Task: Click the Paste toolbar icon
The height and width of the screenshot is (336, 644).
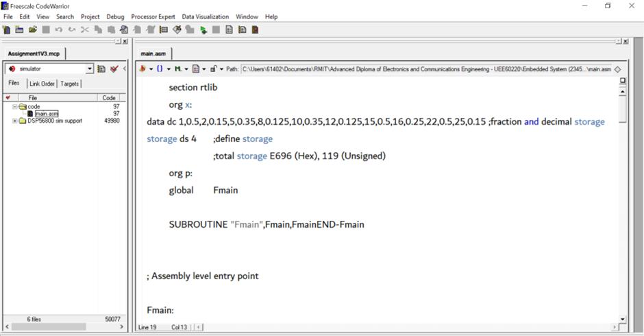Action: pyautogui.click(x=111, y=29)
